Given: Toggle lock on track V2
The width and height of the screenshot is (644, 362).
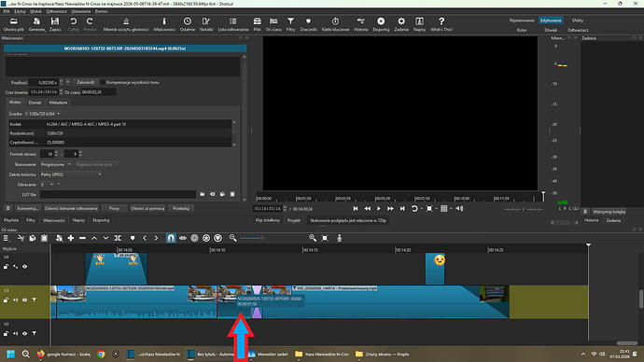Looking at the screenshot, I should [7, 334].
